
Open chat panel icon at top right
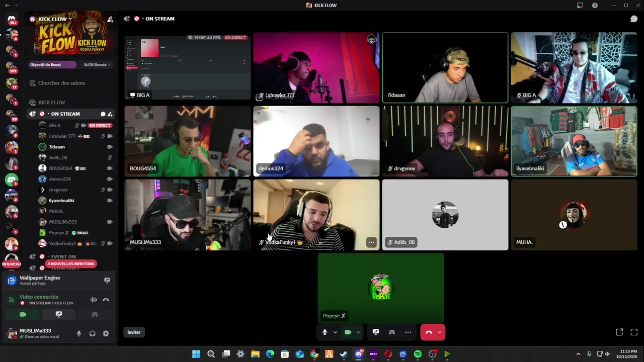click(634, 19)
